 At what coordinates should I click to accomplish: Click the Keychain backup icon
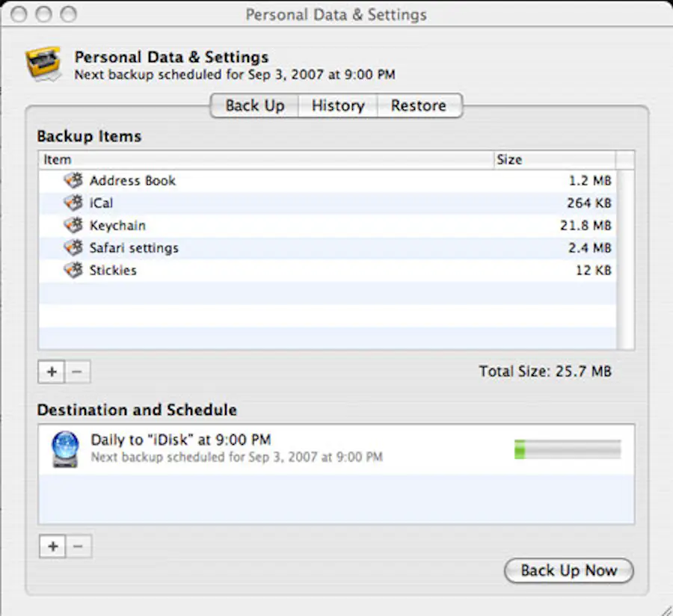pos(73,225)
